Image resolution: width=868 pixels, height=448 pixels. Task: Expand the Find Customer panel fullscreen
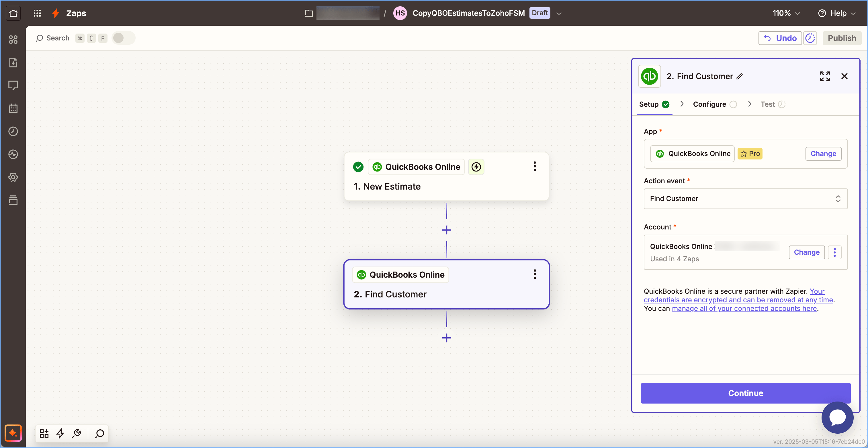point(824,76)
